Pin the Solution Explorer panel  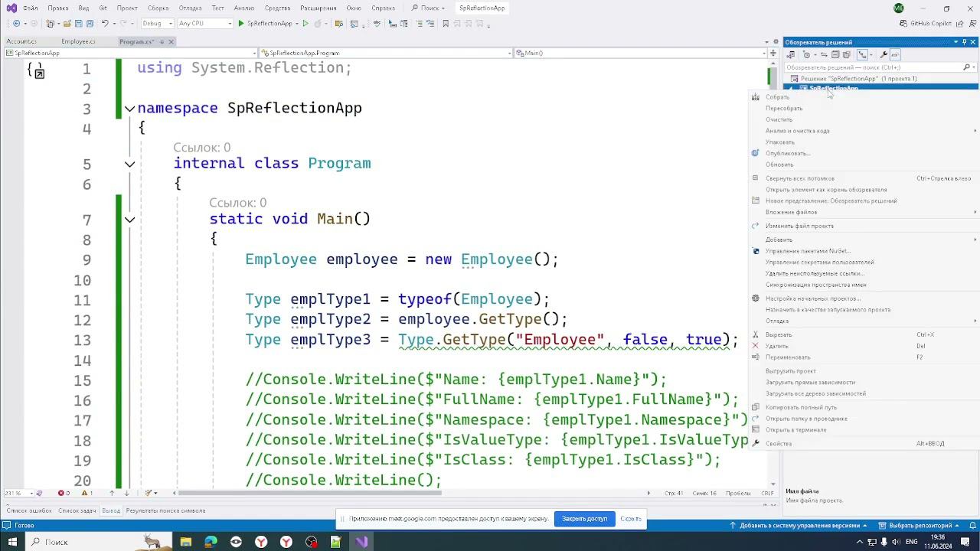(965, 42)
